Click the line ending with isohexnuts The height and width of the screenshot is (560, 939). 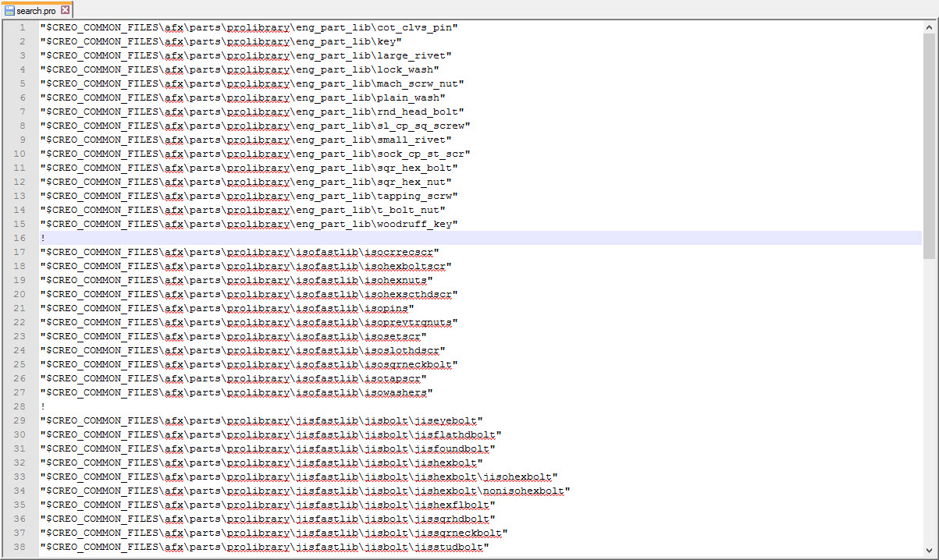237,280
